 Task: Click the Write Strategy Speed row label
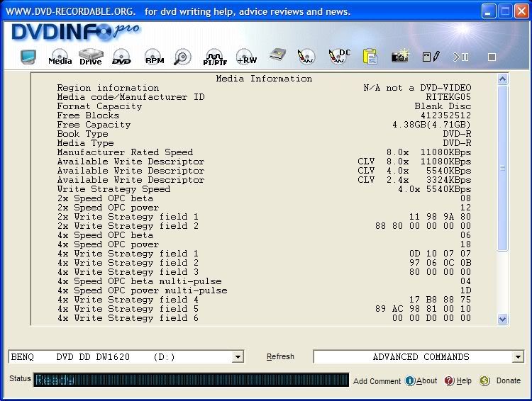[113, 189]
